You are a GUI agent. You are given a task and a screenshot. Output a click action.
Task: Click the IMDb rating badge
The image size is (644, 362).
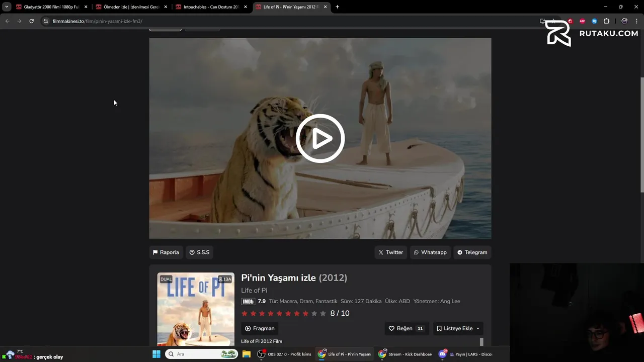tap(248, 301)
